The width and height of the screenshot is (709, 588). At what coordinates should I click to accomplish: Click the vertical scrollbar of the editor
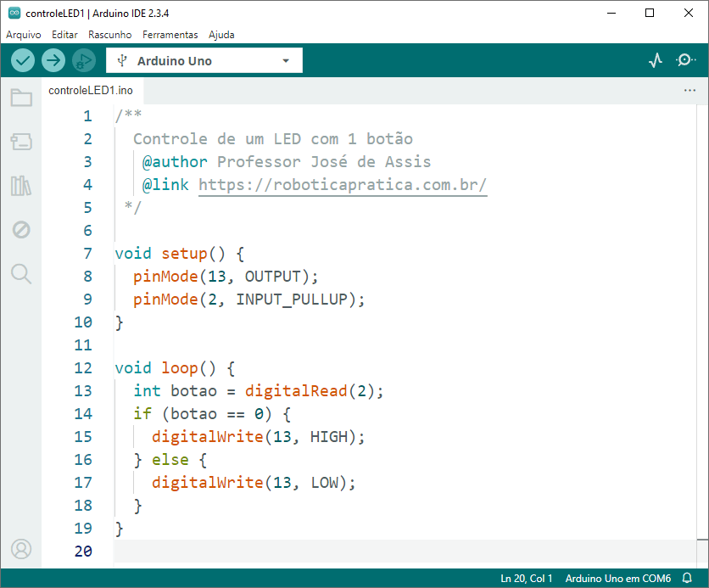click(703, 336)
